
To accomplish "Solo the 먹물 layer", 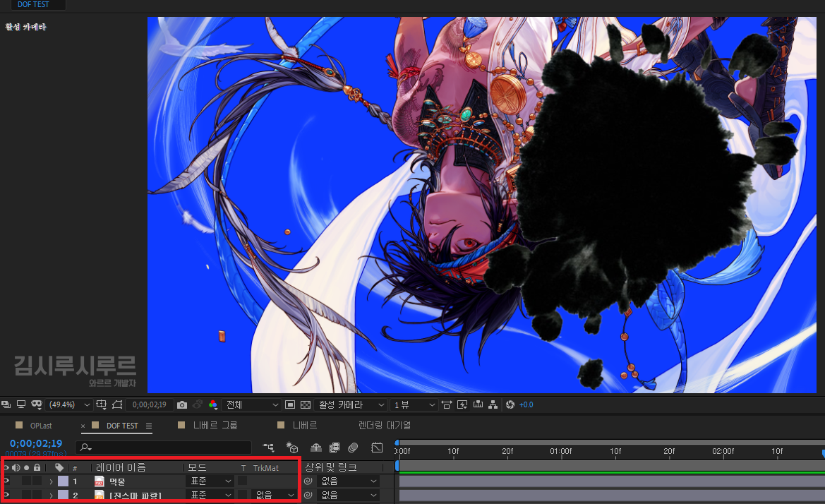I will coord(26,481).
